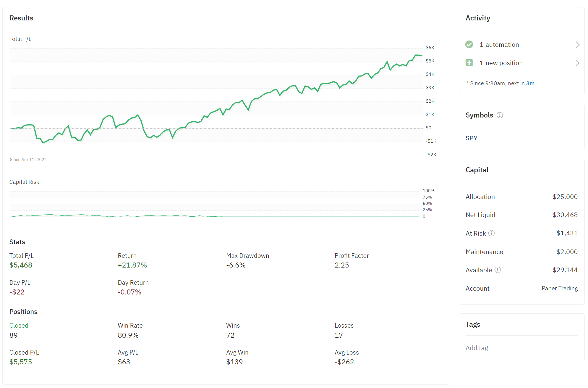The height and width of the screenshot is (388, 588).
Task: Open the At Risk info icon
Action: coord(491,233)
